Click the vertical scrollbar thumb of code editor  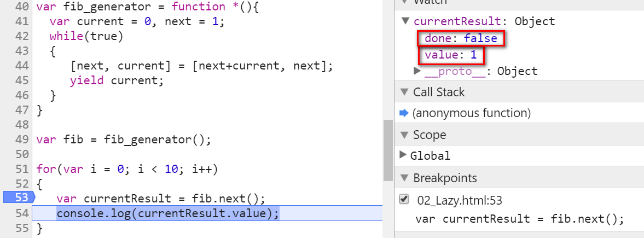(x=388, y=150)
